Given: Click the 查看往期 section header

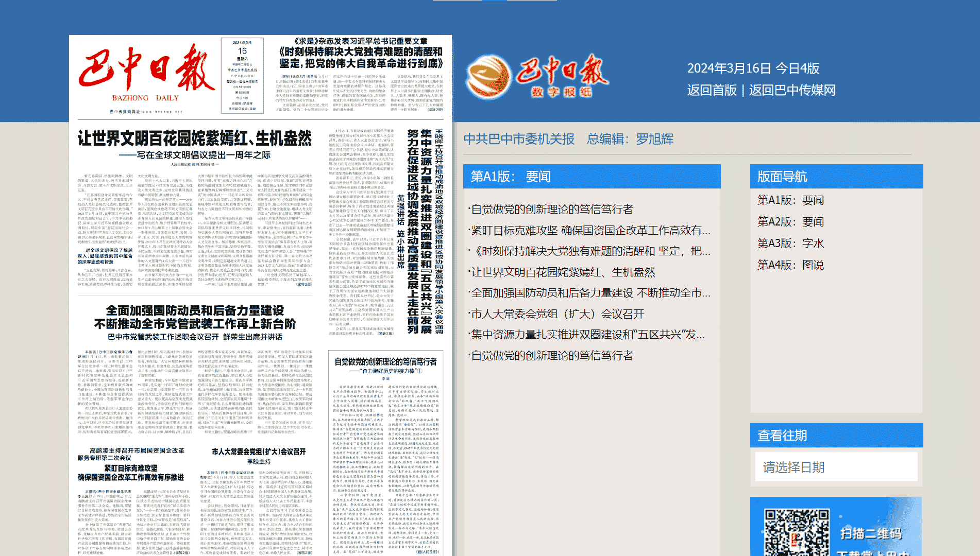Looking at the screenshot, I should [836, 435].
